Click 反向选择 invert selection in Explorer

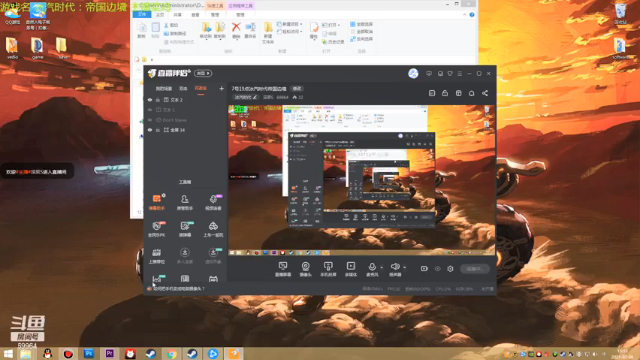click(x=362, y=39)
